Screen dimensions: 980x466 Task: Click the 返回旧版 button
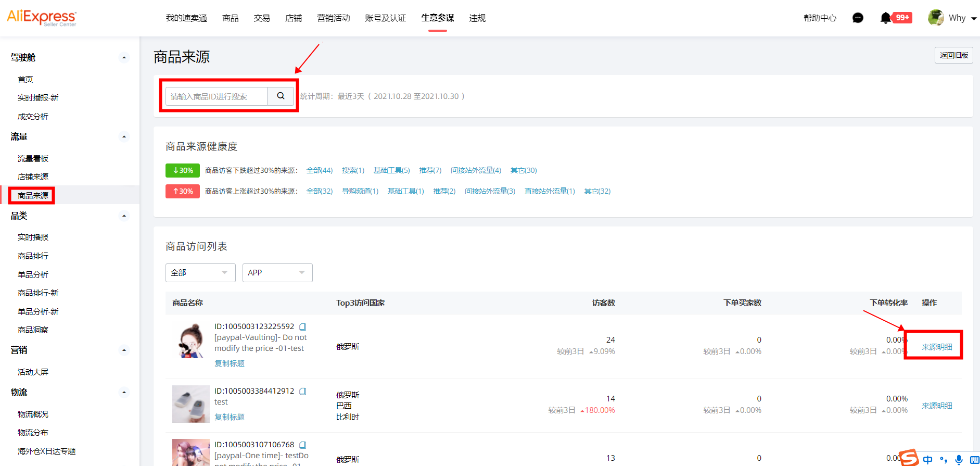click(953, 55)
